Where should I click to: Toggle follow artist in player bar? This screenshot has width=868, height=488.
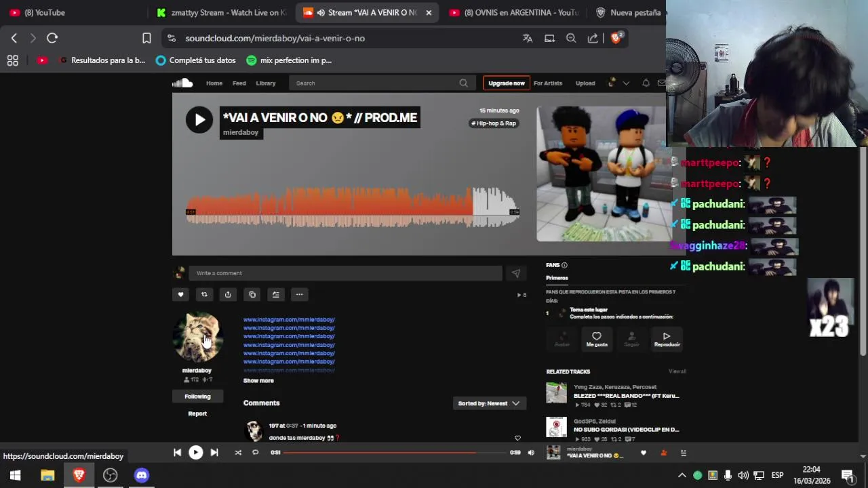pos(663,453)
